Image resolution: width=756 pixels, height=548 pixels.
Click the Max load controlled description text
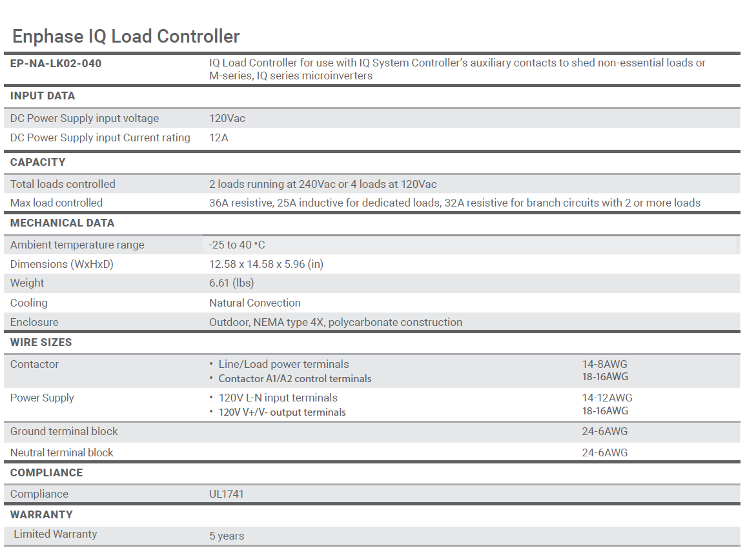pyautogui.click(x=455, y=203)
